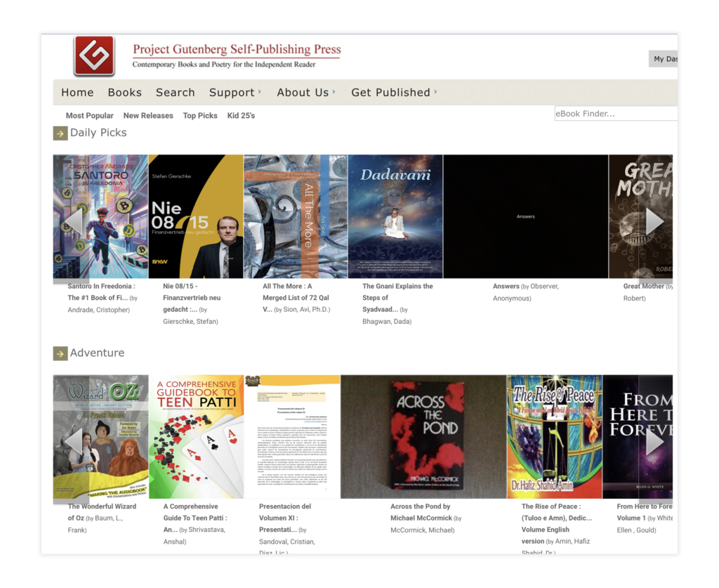This screenshot has width=719, height=588.
Task: Show next books in Adventure carousel
Action: pyautogui.click(x=655, y=441)
